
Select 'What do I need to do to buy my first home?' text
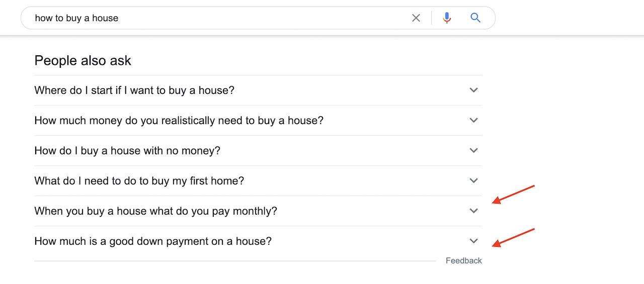[x=139, y=181]
